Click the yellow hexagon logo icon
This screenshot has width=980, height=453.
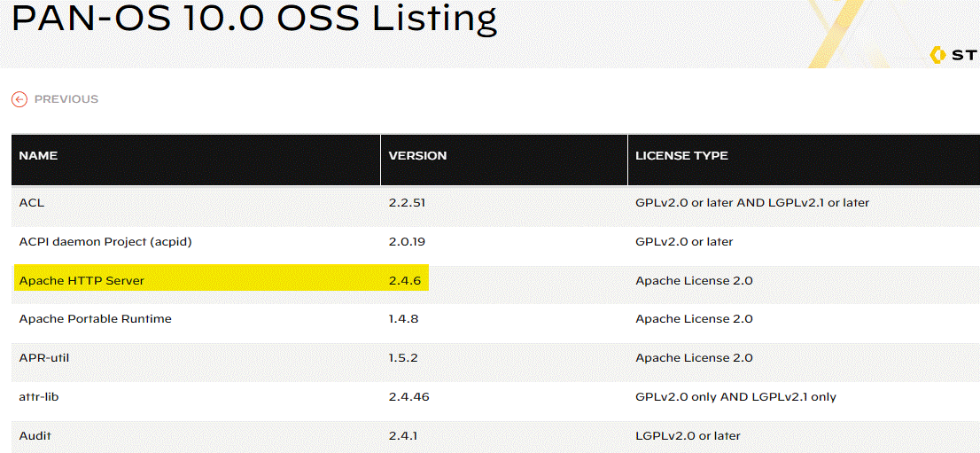click(x=939, y=55)
